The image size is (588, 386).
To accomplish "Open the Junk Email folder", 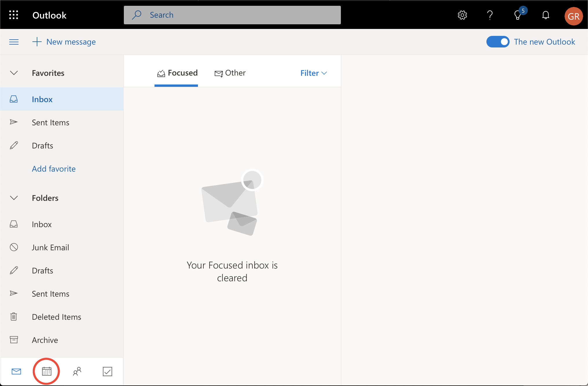I will tap(50, 247).
